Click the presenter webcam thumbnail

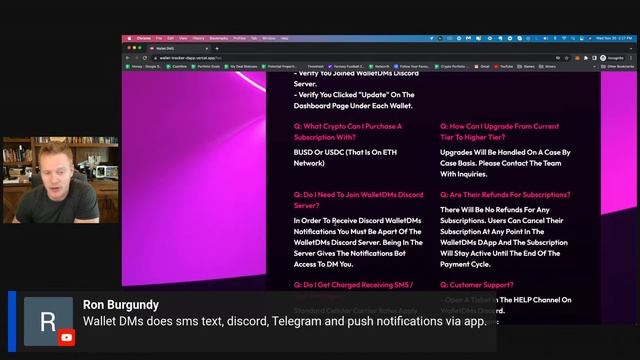pos(60,180)
